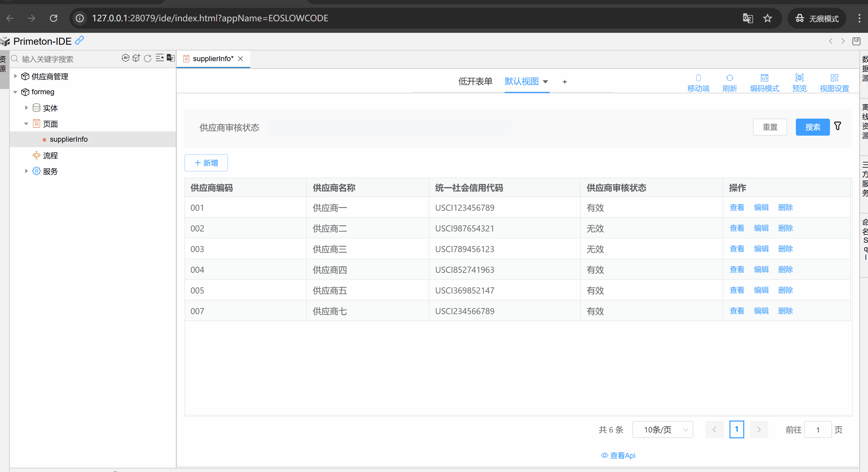This screenshot has width=868, height=472.
Task: Click the 预览 preview icon
Action: (x=799, y=83)
